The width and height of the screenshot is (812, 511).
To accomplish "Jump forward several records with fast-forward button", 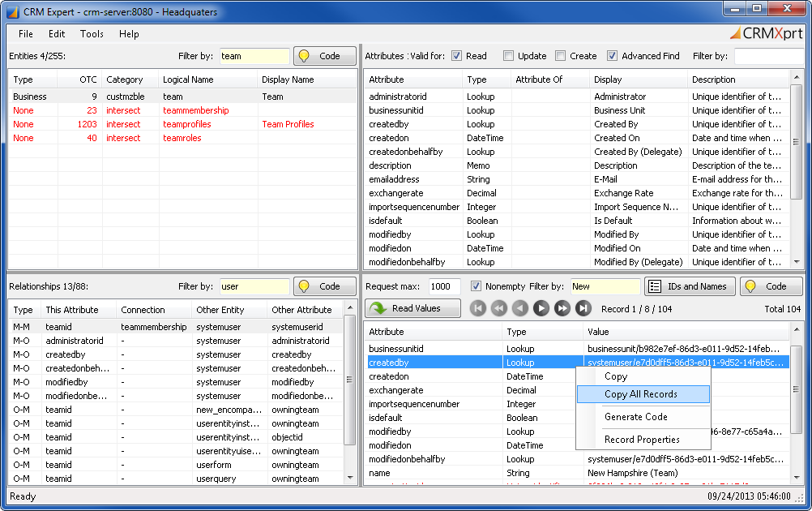I will 562,309.
